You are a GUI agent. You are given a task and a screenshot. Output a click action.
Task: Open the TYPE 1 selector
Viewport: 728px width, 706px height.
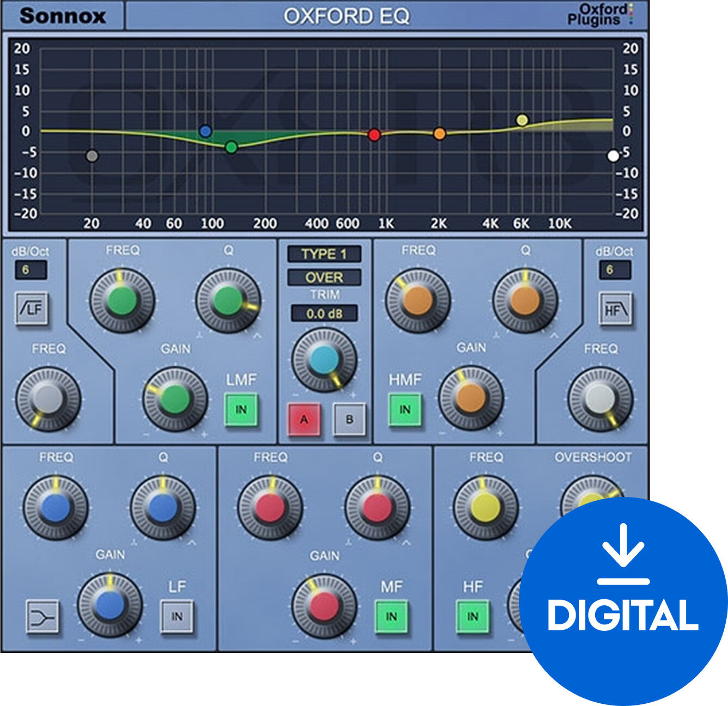click(x=326, y=253)
